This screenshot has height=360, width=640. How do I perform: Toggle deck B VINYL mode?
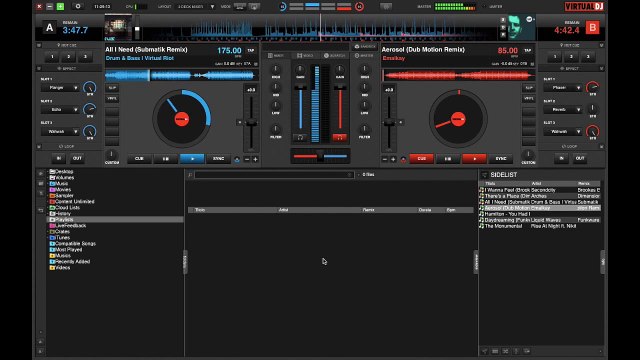529,98
